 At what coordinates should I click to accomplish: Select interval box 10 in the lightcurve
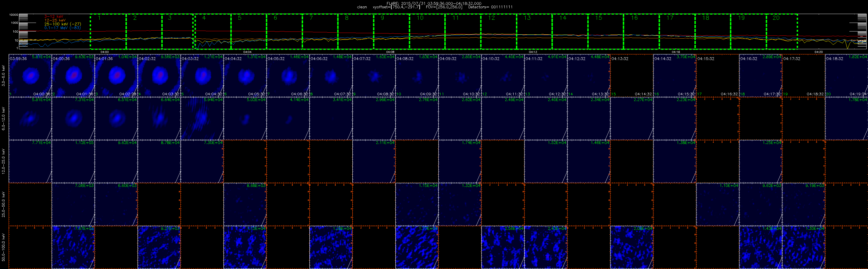click(427, 31)
